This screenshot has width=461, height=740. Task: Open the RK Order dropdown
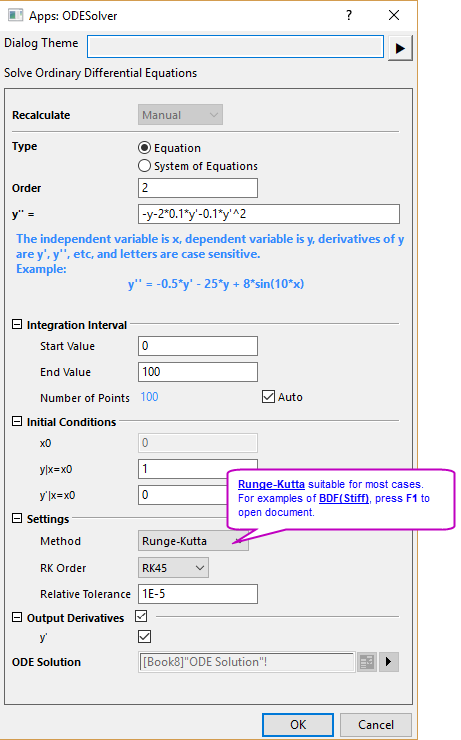tap(173, 568)
